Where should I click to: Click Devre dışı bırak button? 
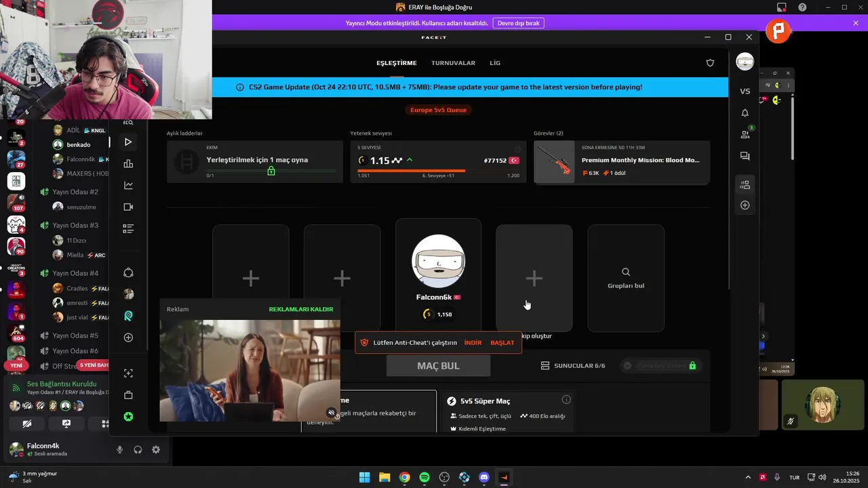(519, 23)
